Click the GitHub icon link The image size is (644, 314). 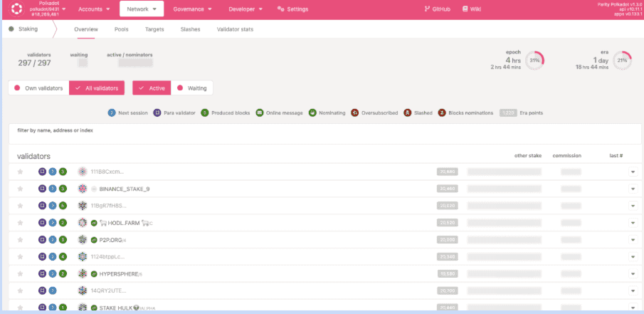(x=428, y=9)
